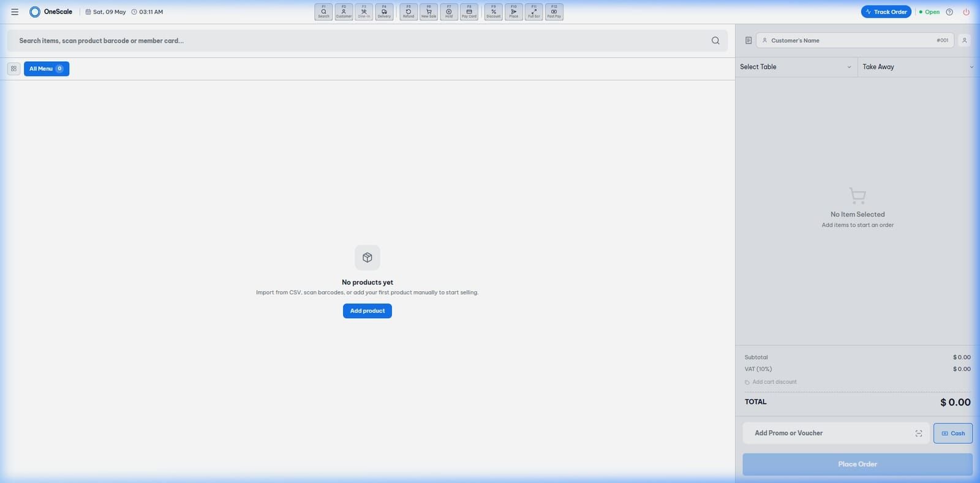
Task: Open Track Order
Action: (x=886, y=12)
